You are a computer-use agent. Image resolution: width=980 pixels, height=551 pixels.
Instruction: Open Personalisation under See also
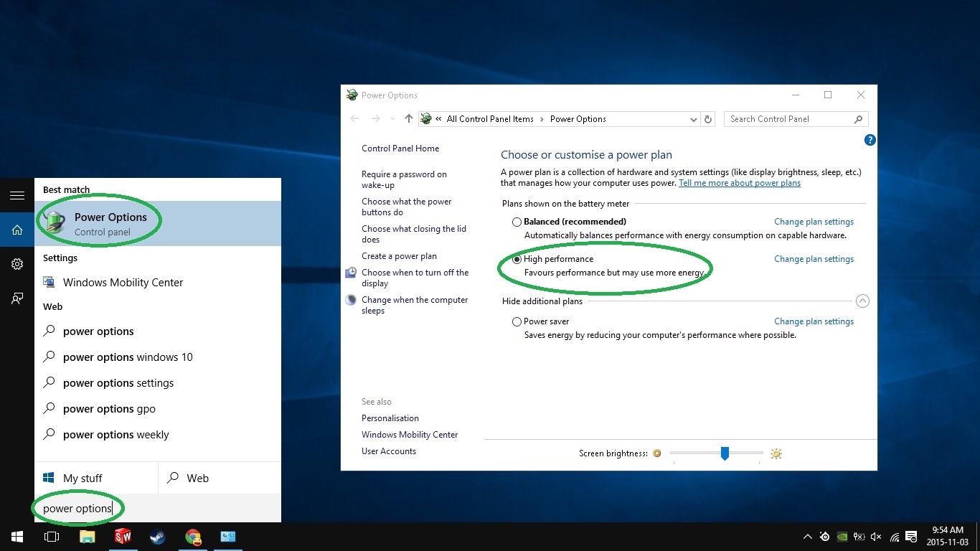(x=390, y=418)
